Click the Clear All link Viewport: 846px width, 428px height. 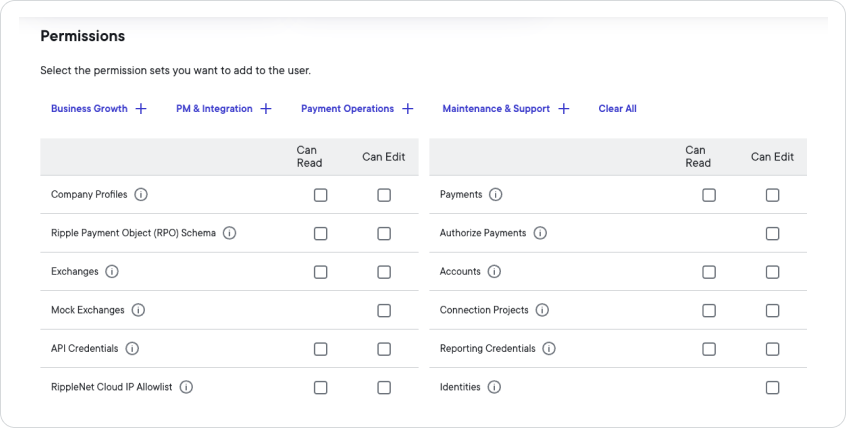coord(617,109)
